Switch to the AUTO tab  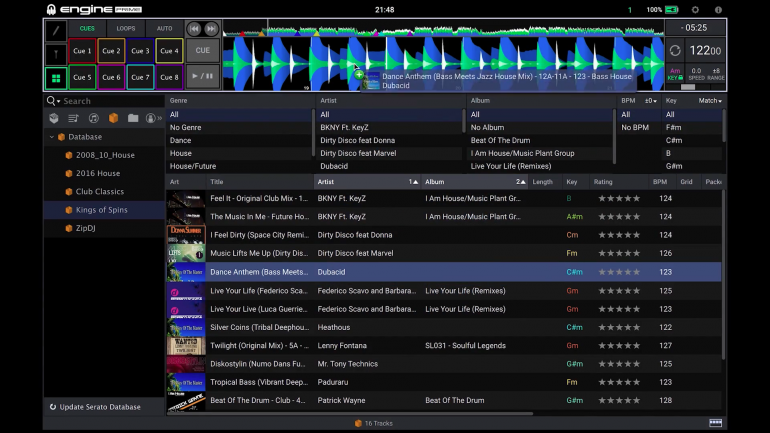click(164, 29)
